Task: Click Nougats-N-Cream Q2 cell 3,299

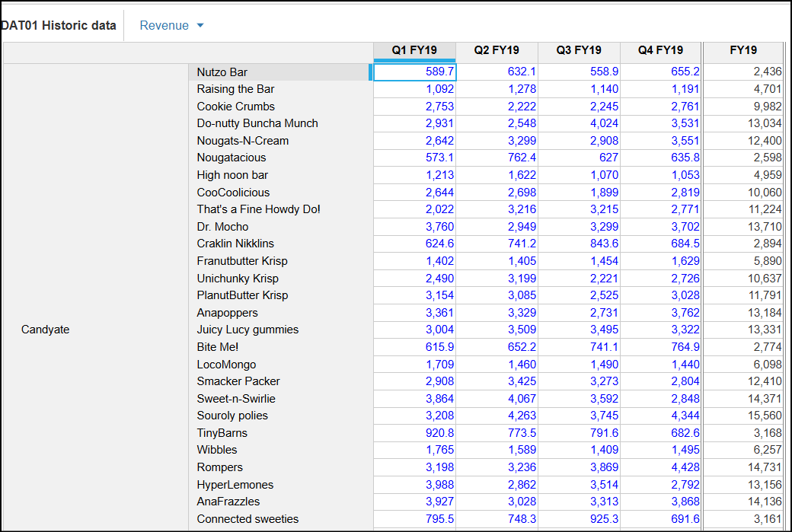Action: pos(497,141)
